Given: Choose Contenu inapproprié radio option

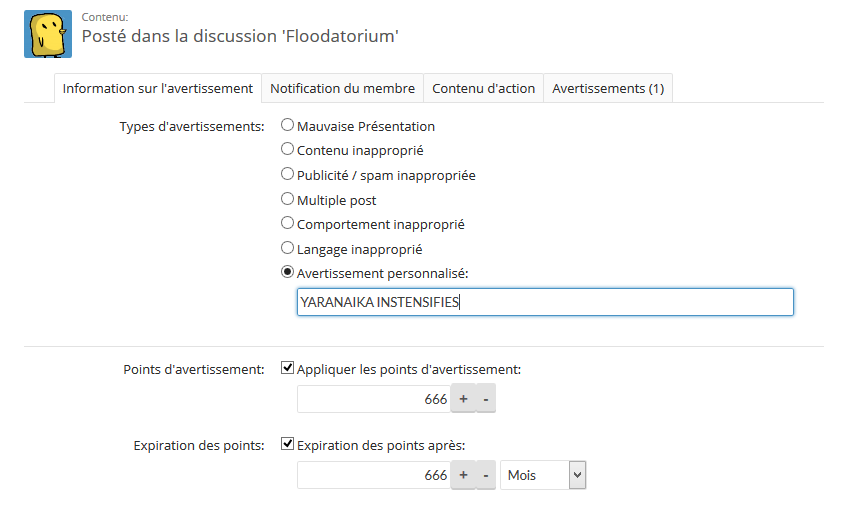Looking at the screenshot, I should click(288, 150).
